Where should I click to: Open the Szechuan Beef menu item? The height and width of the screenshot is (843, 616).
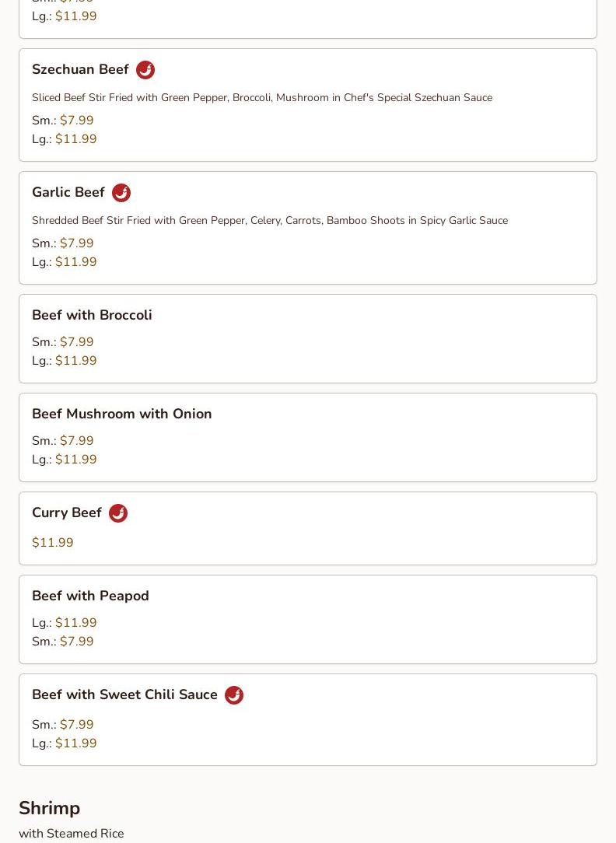coord(80,69)
